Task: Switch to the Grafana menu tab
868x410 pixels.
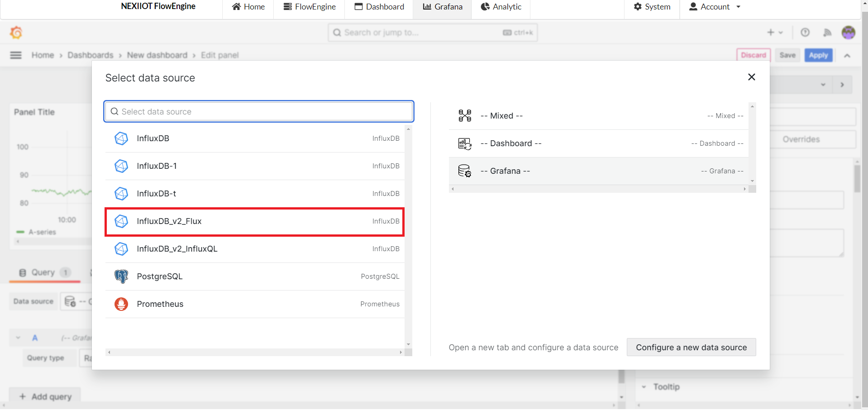Action: 443,7
